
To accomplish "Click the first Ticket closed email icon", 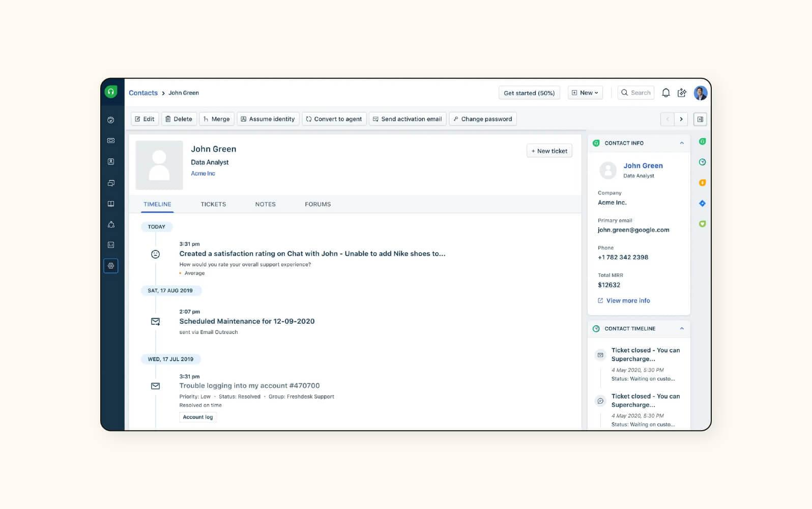I will tap(600, 355).
